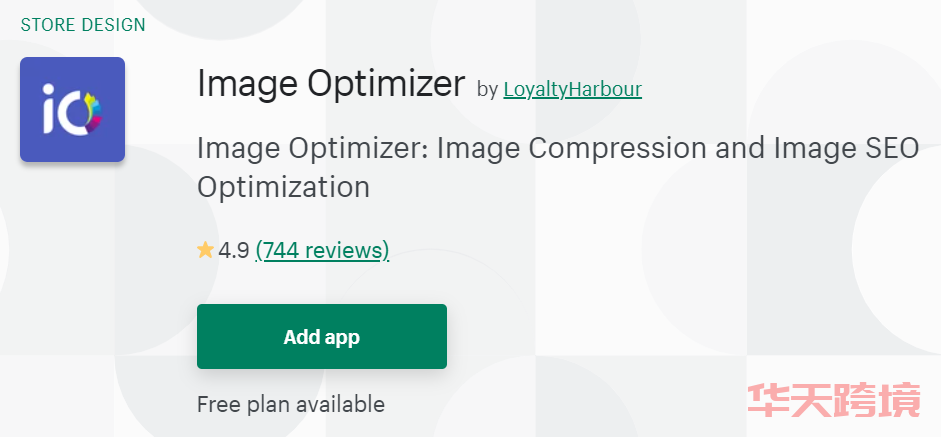Click the word 'DESIGN' in the category label
941x437 pixels.
tap(113, 25)
